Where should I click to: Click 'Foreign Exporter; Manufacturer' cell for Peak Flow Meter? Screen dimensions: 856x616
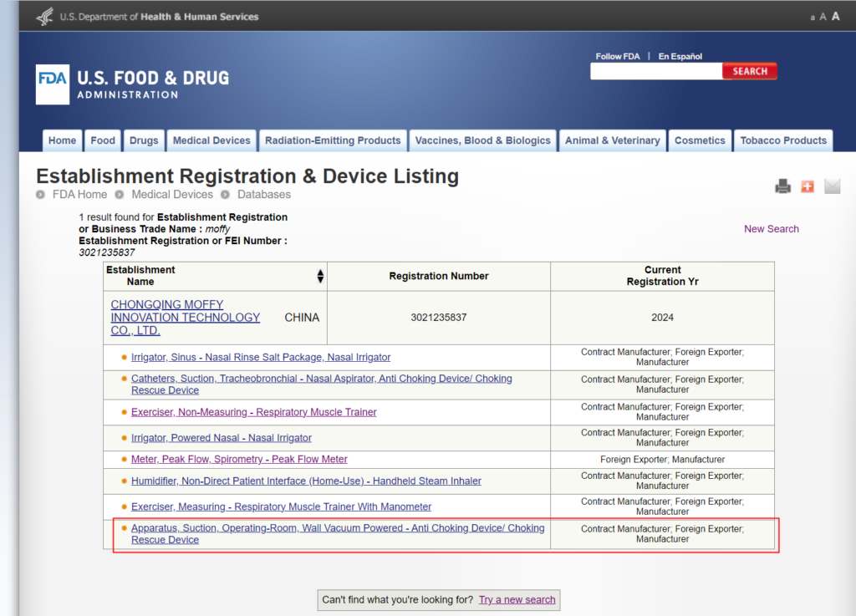coord(662,460)
